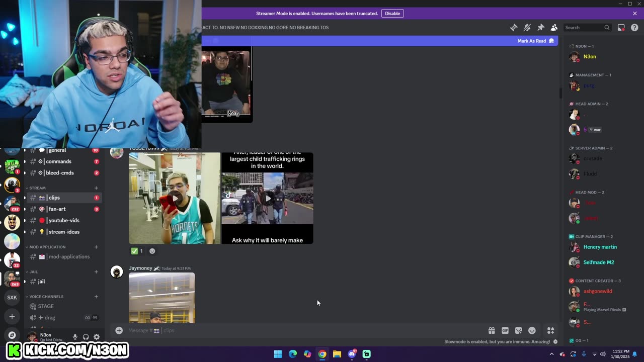
Task: Show hidden system tray icons chevron
Action: (551, 354)
